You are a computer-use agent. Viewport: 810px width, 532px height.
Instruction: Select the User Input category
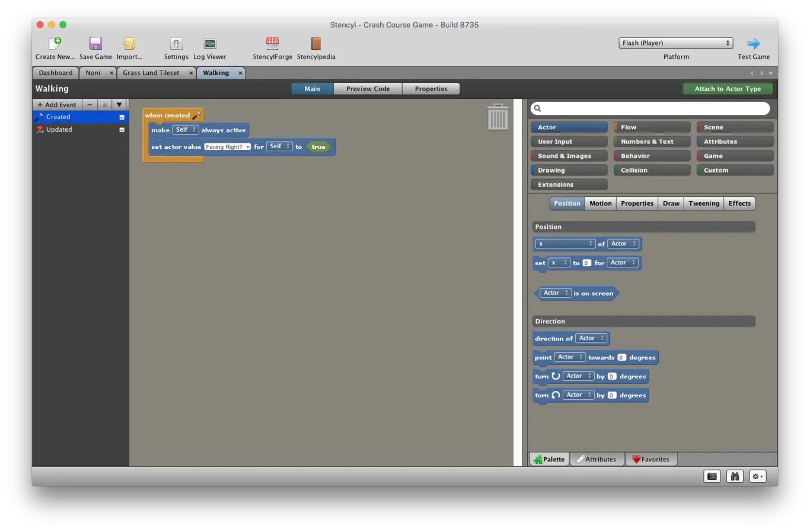point(569,141)
